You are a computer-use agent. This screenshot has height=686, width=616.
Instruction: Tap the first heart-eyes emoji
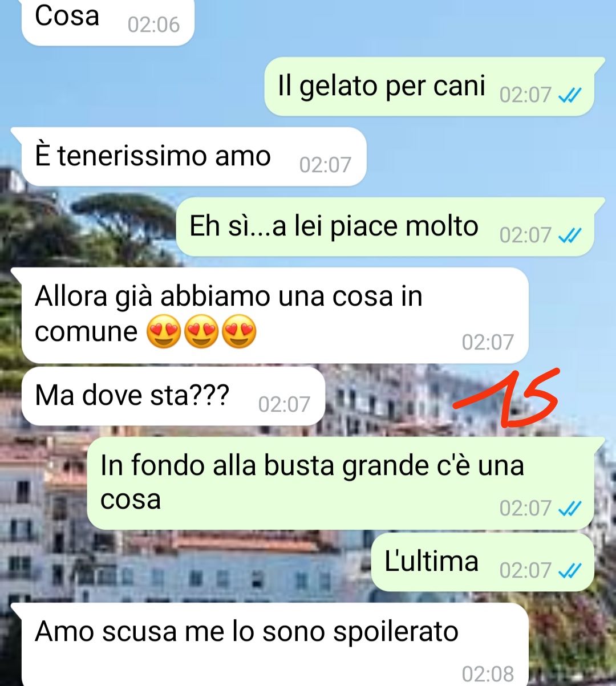point(164,333)
